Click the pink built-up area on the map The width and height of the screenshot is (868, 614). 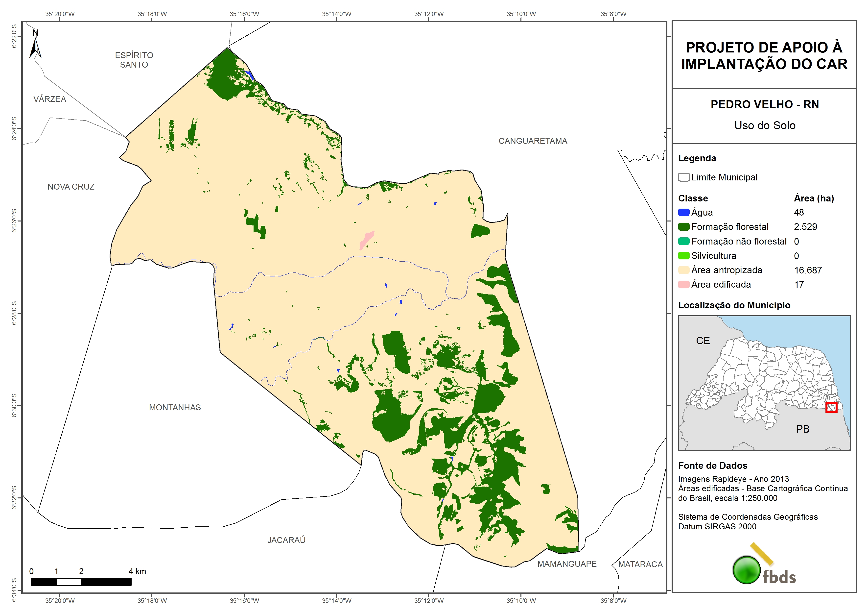366,240
